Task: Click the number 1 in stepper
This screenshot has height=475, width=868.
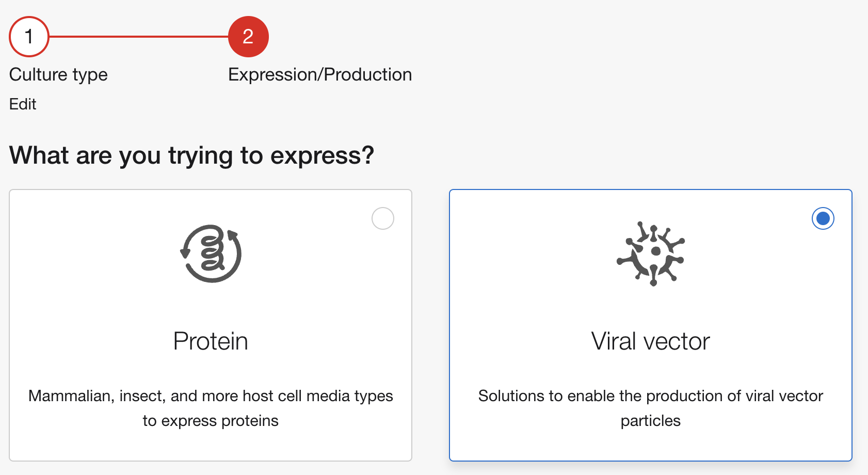Action: (x=29, y=37)
